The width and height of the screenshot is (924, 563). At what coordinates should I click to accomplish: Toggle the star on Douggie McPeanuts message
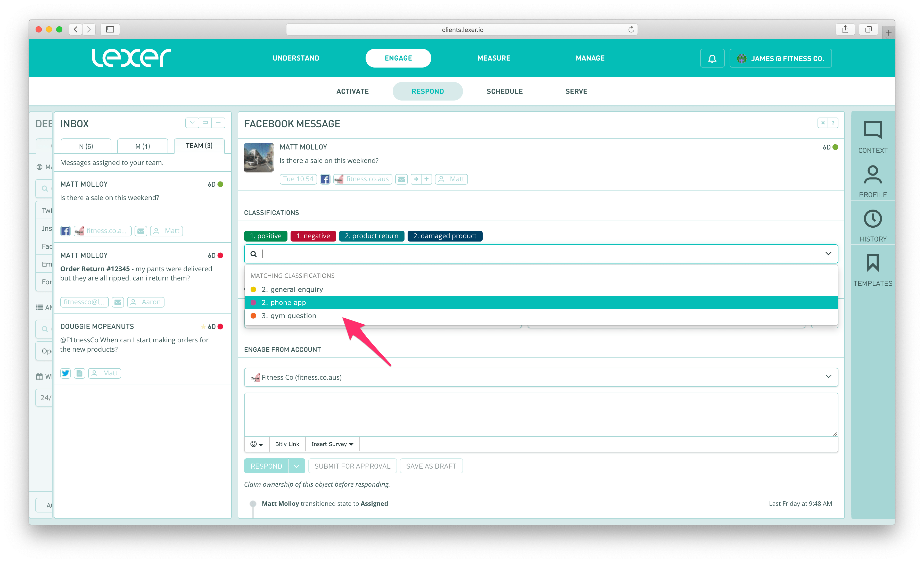[x=203, y=326]
